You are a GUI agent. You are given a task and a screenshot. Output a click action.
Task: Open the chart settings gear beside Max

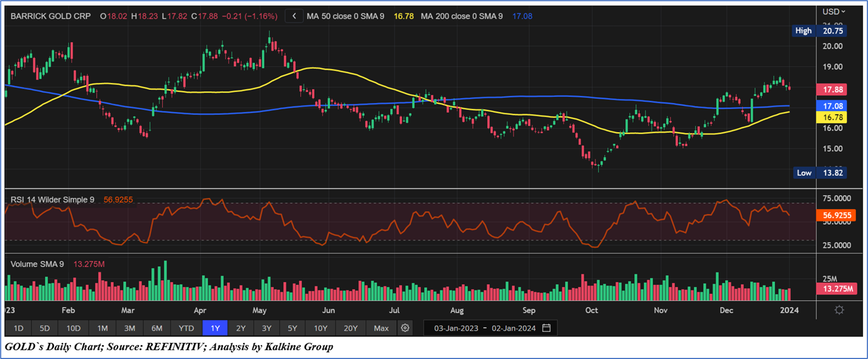coord(405,328)
